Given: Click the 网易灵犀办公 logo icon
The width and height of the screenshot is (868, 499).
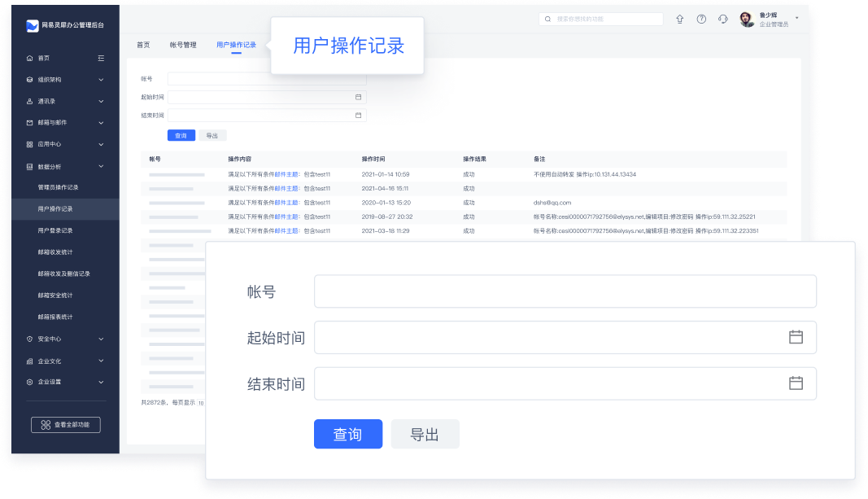Looking at the screenshot, I should pyautogui.click(x=32, y=26).
